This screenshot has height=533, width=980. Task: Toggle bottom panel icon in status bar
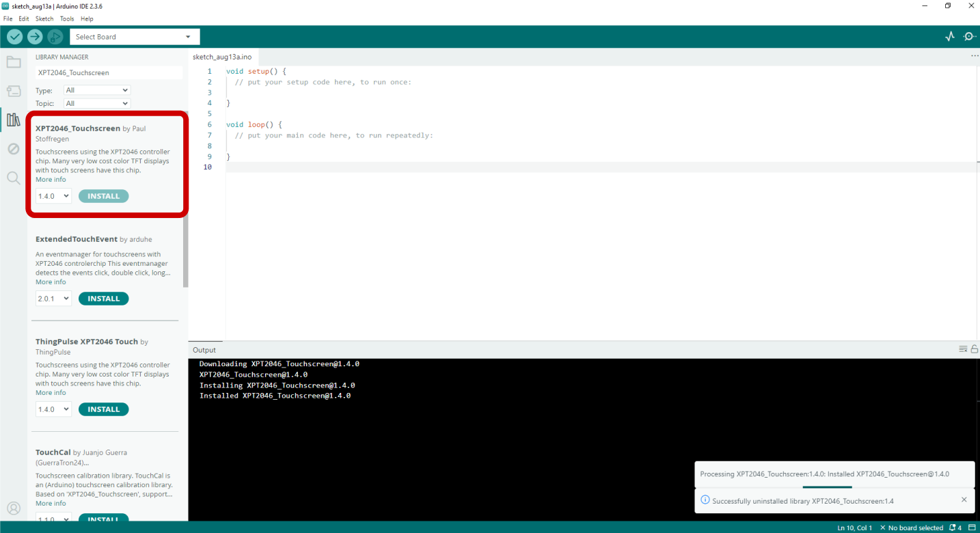click(x=972, y=528)
